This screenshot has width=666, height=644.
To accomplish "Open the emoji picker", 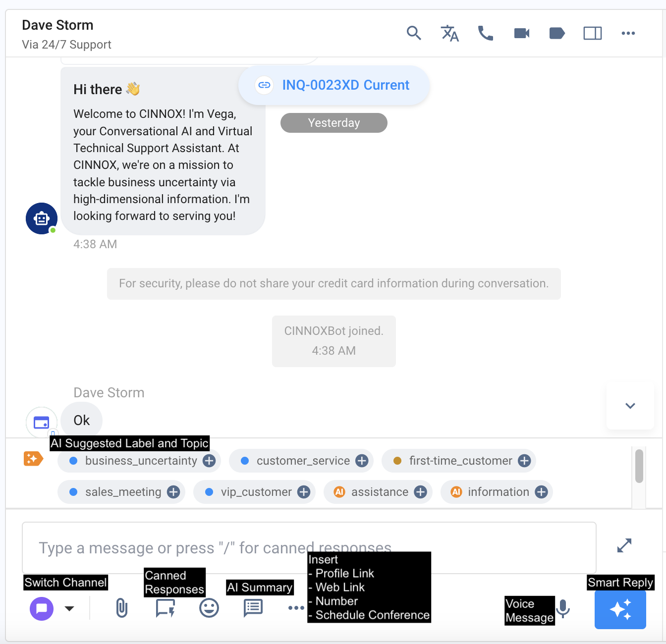I will coord(209,608).
